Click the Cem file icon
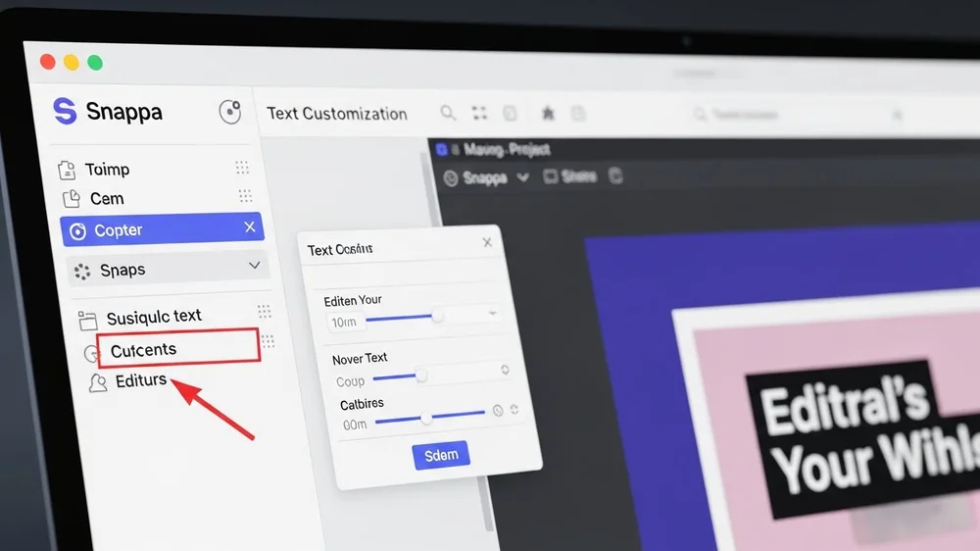The width and height of the screenshot is (980, 551). (72, 199)
